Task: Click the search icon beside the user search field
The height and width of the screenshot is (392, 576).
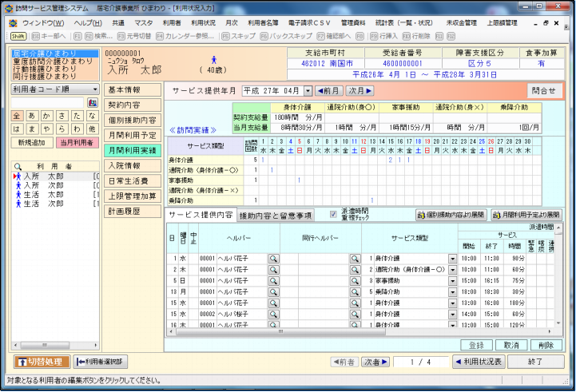Action: pyautogui.click(x=93, y=103)
